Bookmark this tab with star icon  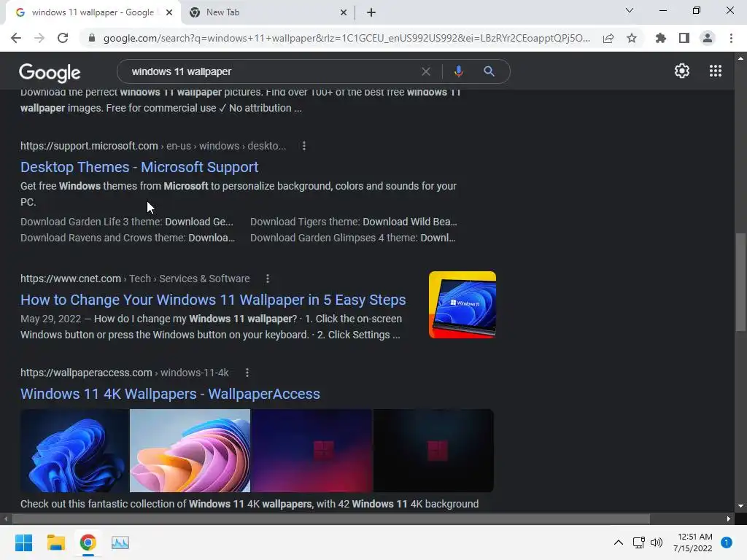click(632, 38)
